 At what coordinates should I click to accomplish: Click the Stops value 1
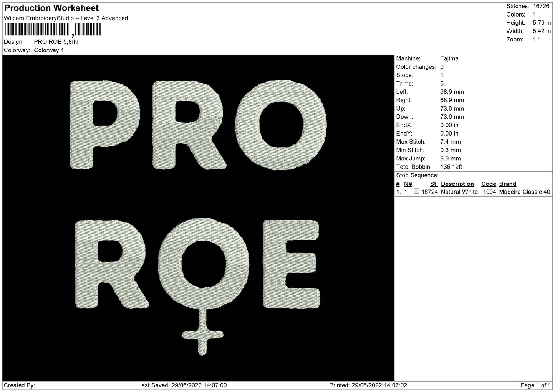442,75
